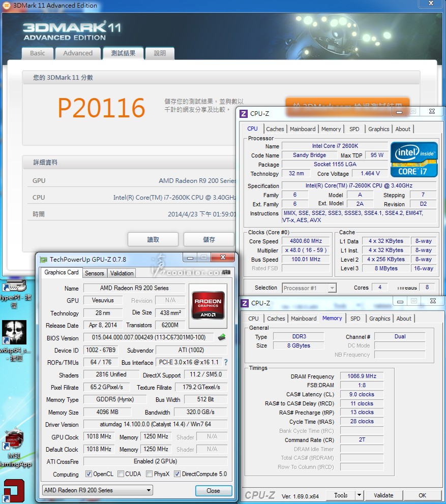Screen dimensions: 446x504
Task: Open the SPD tab in lower CPU-Z
Action: [x=355, y=319]
